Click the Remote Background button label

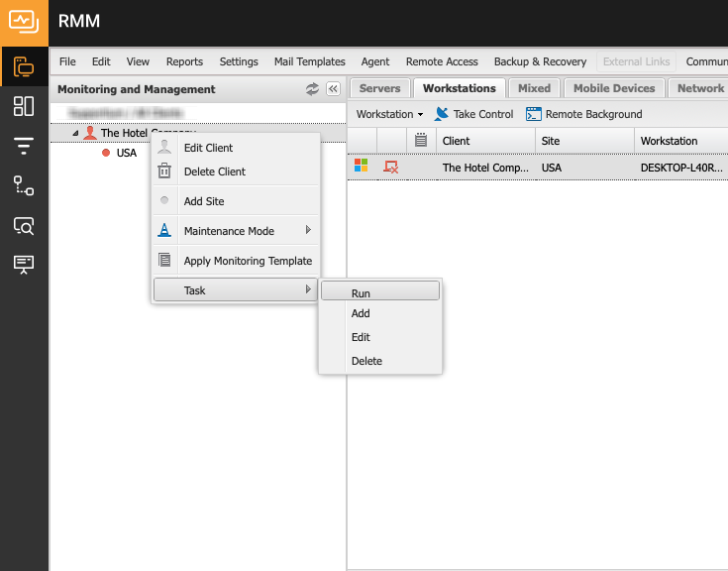(594, 114)
